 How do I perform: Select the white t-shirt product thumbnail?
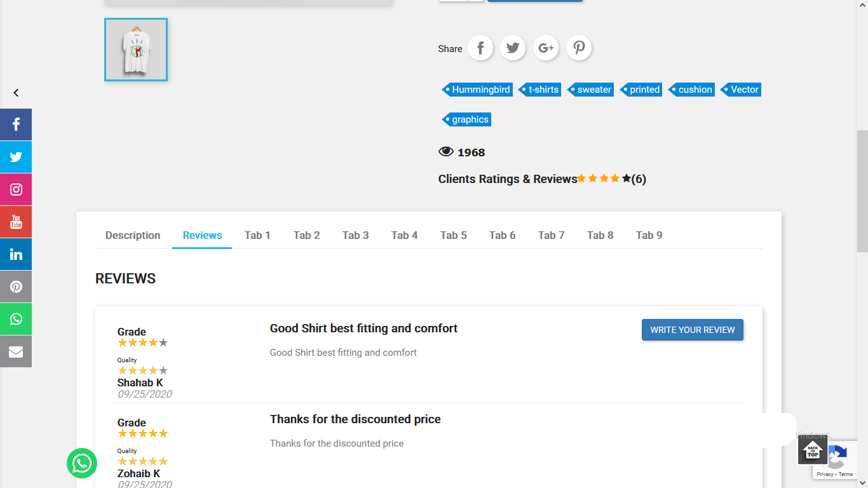click(136, 50)
